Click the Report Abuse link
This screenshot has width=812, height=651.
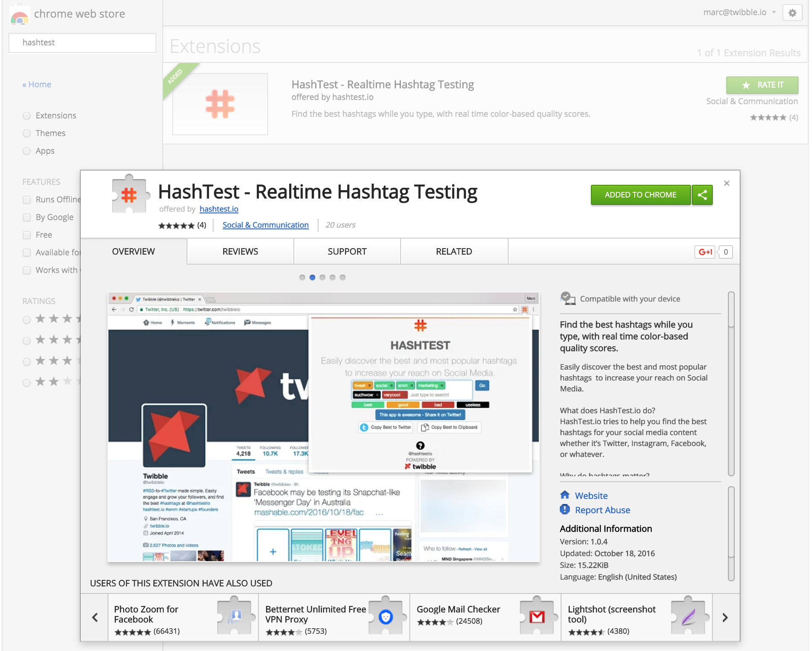tap(602, 510)
